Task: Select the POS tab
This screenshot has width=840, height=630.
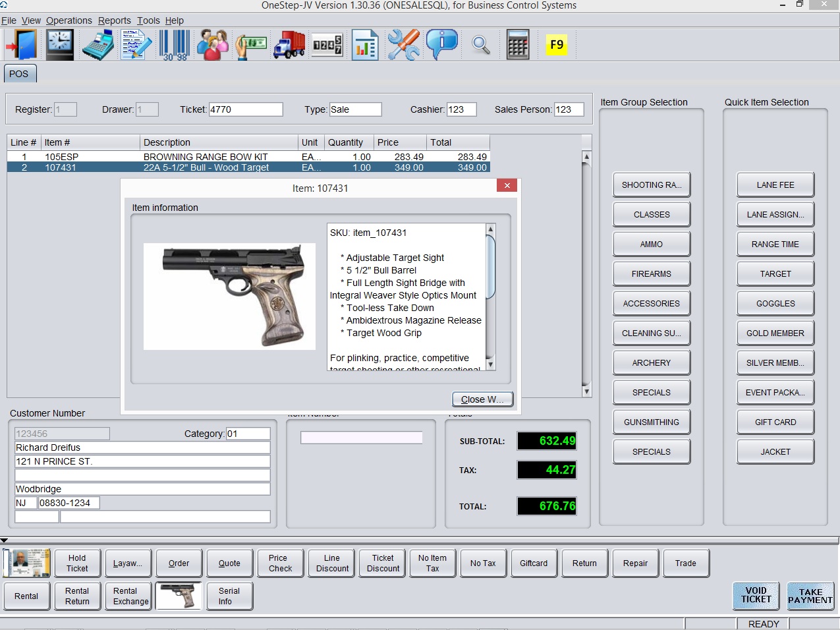Action: coord(19,74)
